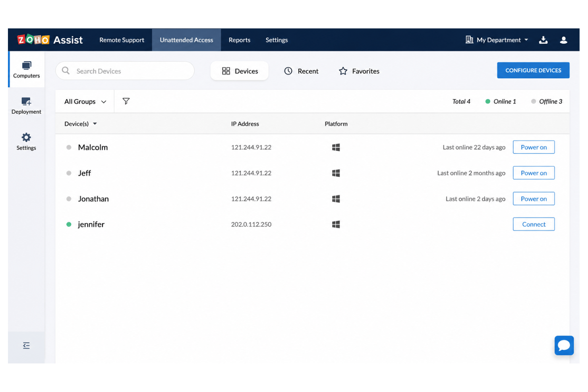Filter by Offline 3 status
This screenshot has width=588, height=392.
coord(547,102)
